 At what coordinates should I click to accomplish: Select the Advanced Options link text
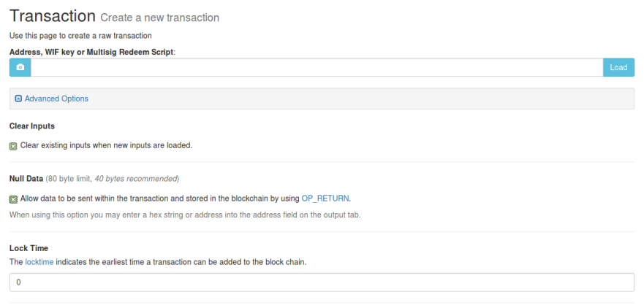point(56,99)
